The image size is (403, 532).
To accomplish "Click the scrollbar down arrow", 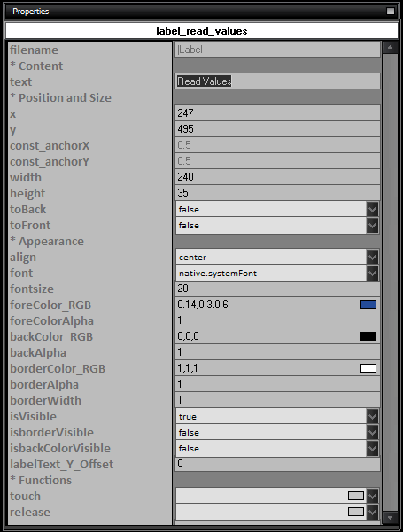I will coord(390,518).
